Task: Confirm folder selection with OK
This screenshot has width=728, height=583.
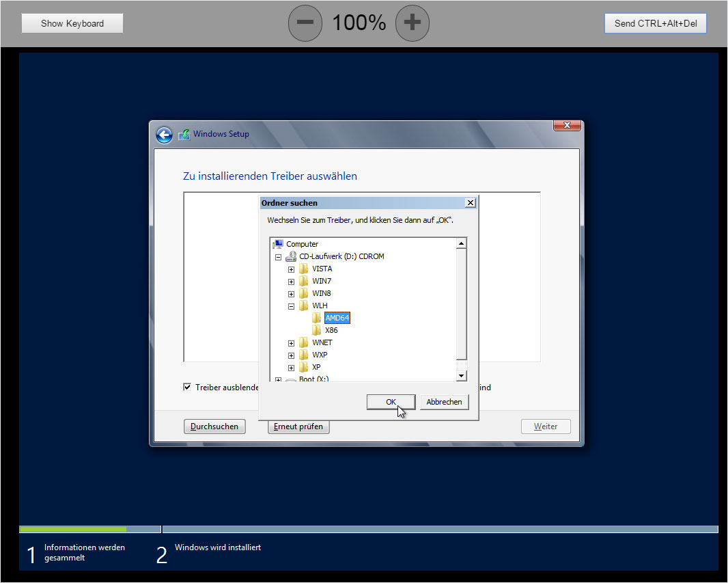Action: coord(391,402)
